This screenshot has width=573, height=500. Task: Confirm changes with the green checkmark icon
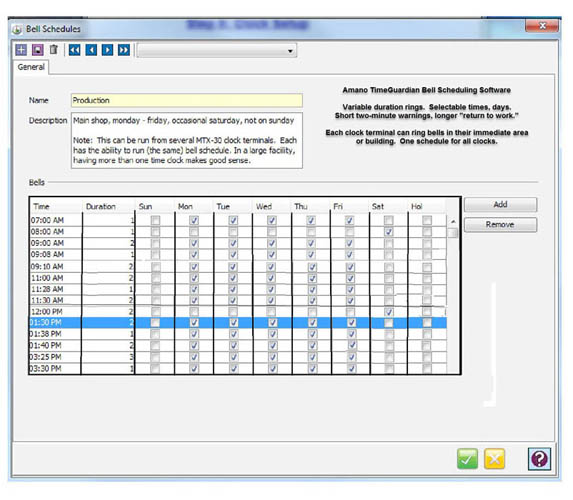(467, 458)
